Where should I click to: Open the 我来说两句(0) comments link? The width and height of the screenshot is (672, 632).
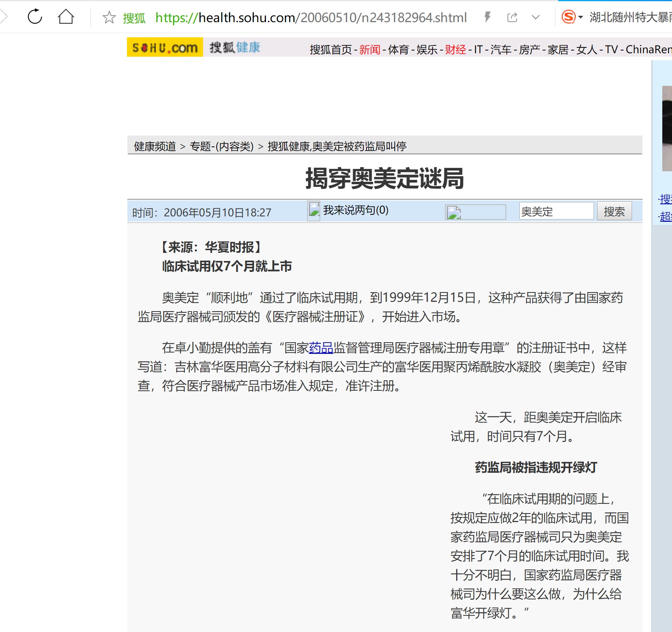tap(356, 210)
